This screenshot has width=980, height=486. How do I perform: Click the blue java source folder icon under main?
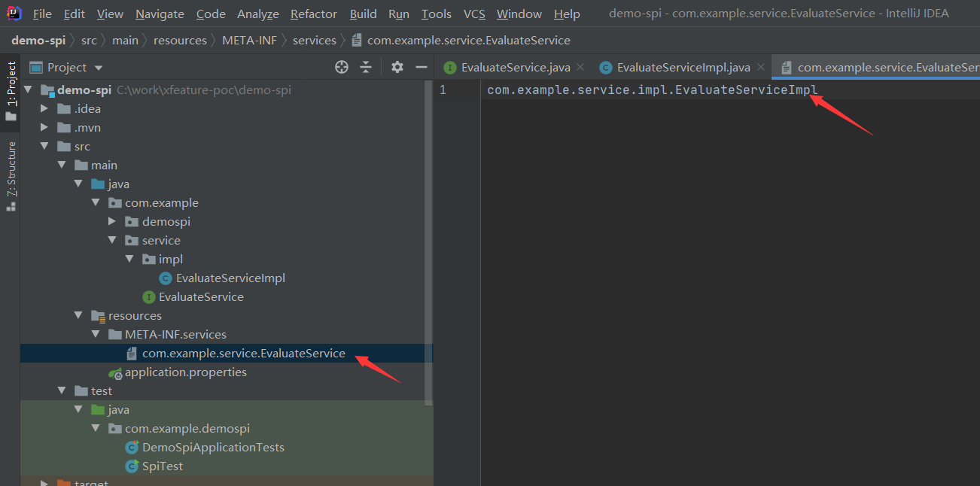(x=98, y=184)
